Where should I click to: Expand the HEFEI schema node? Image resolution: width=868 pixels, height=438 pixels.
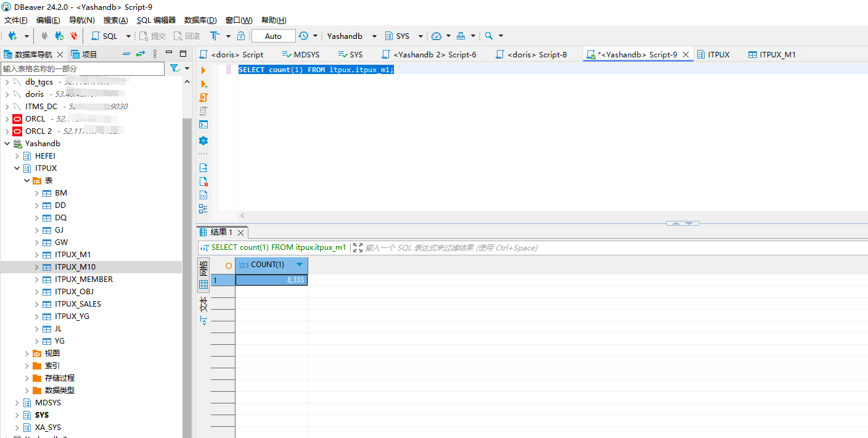pos(17,156)
